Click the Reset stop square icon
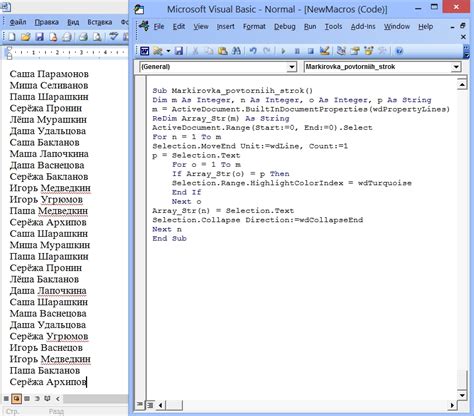 310,51
